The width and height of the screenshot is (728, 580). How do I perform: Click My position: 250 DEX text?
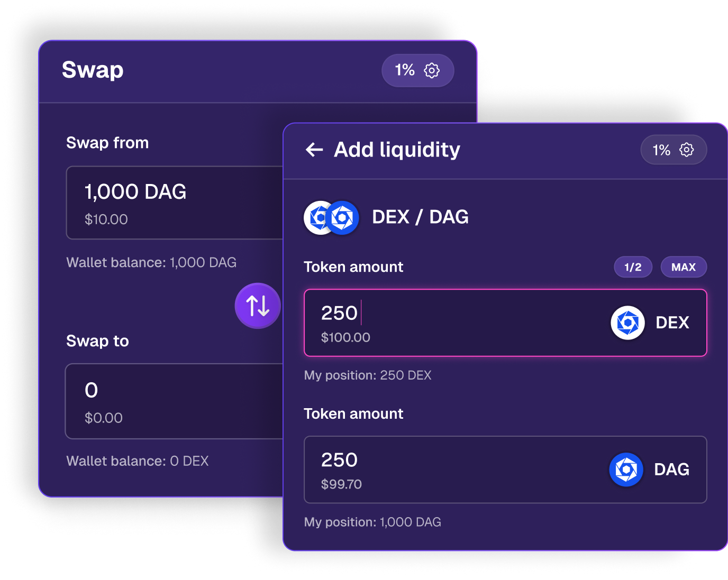(368, 375)
